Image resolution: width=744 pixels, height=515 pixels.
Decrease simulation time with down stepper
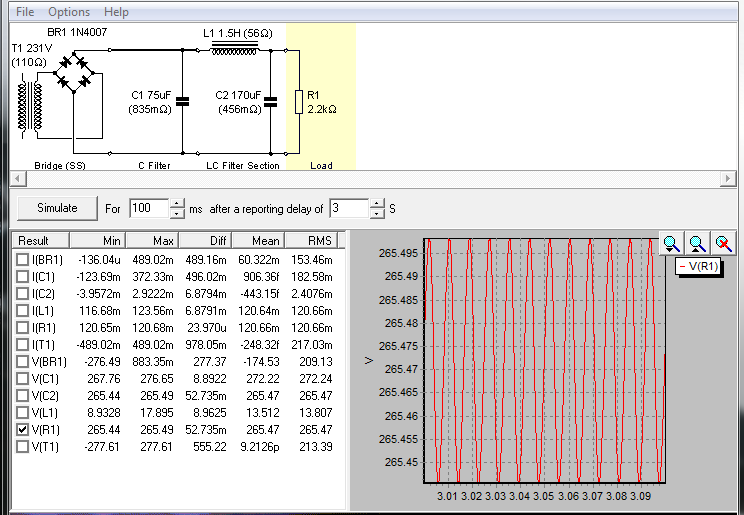click(x=177, y=214)
